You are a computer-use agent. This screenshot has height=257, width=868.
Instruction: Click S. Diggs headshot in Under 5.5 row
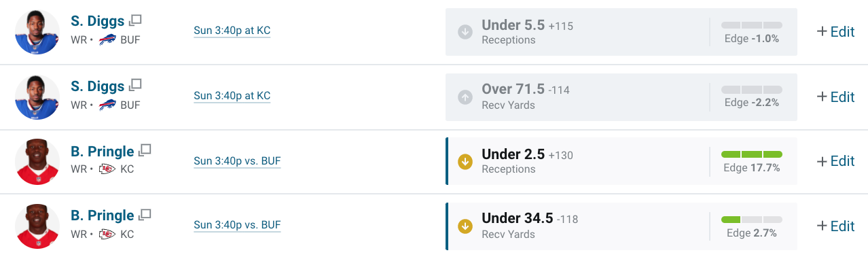[37, 32]
